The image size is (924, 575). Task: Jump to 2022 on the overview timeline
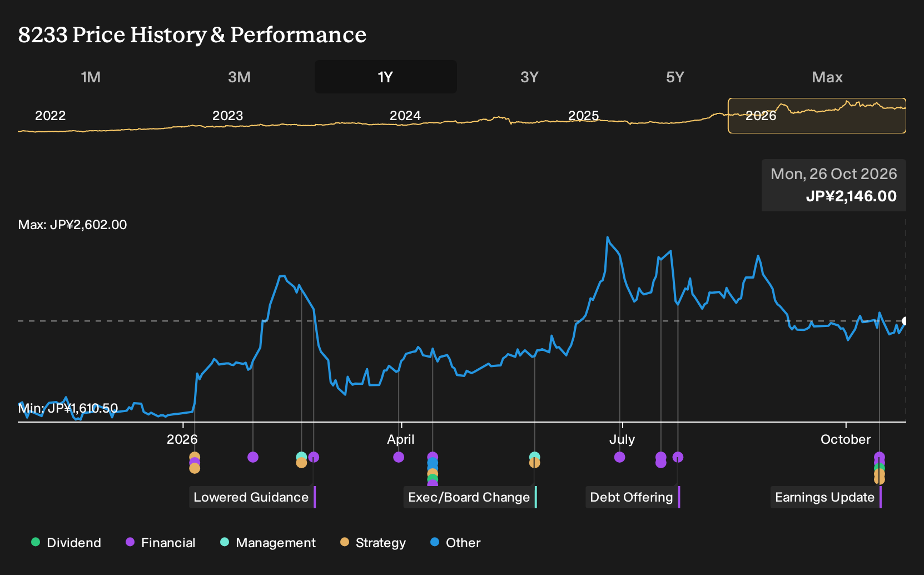51,116
